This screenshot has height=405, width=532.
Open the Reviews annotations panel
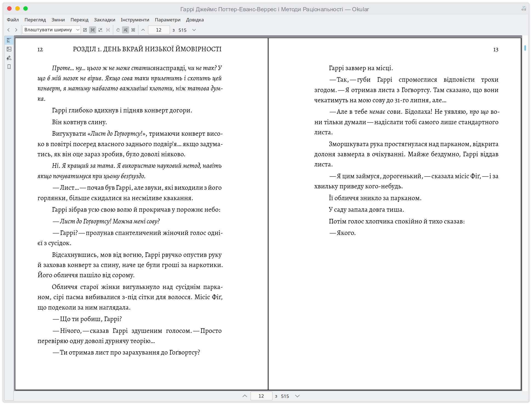pos(9,58)
